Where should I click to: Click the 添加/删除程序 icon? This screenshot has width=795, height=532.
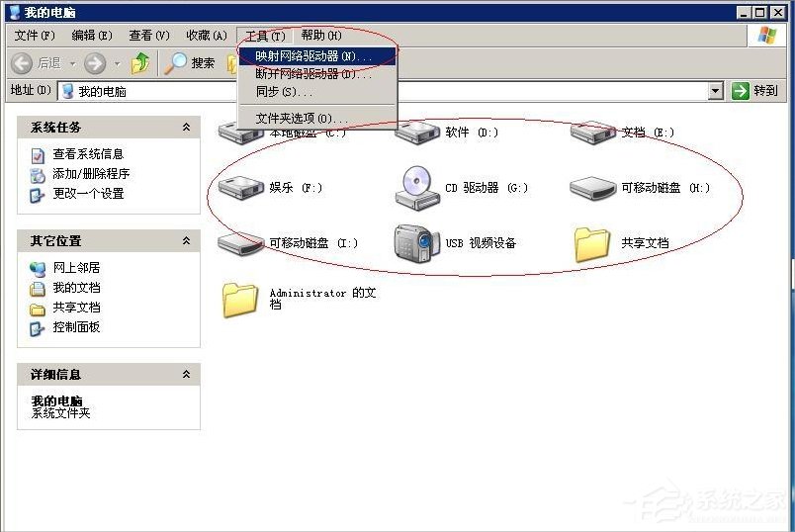[38, 175]
